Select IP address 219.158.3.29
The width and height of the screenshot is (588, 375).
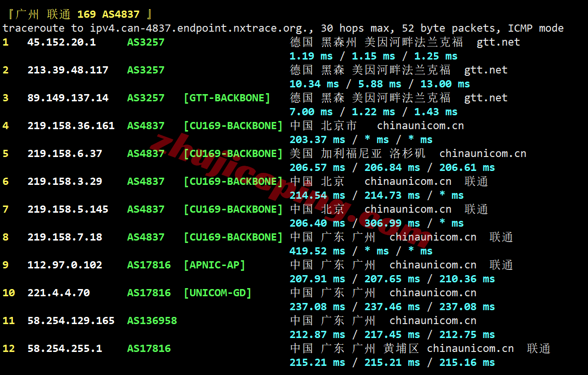pos(65,181)
